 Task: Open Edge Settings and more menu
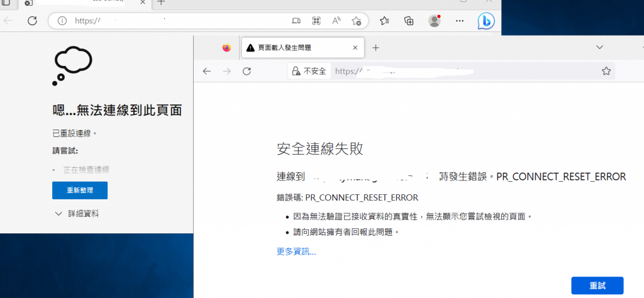[x=460, y=21]
